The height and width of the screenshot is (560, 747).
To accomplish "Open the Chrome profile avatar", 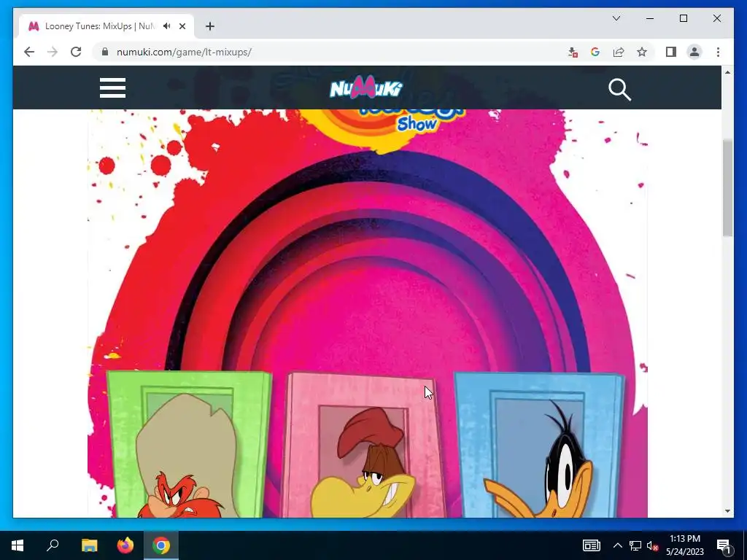I will (x=694, y=52).
